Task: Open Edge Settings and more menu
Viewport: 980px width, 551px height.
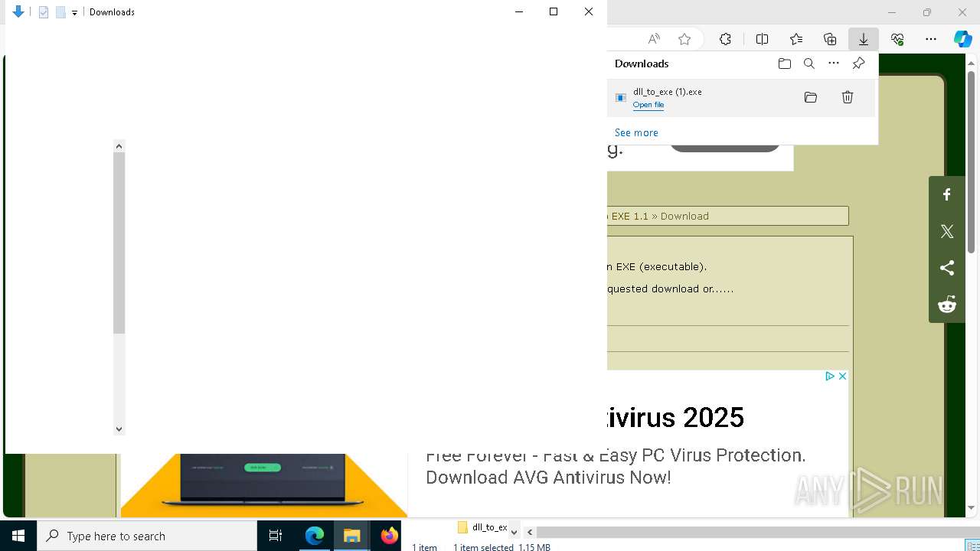Action: click(x=931, y=39)
